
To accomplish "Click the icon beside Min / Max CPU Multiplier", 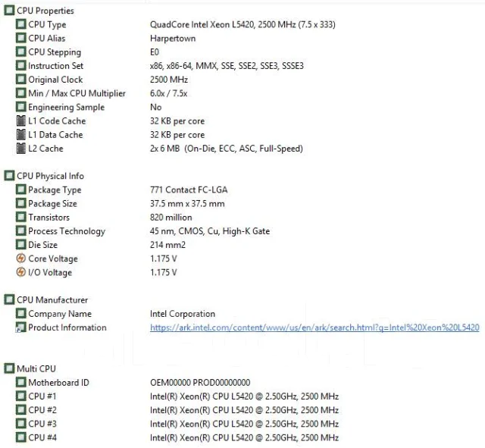I will [x=20, y=92].
